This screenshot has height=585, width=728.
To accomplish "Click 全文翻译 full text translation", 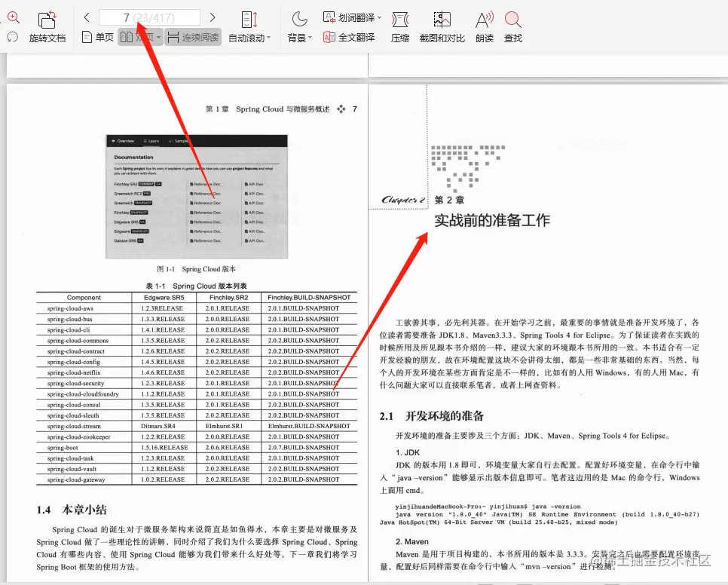I will tap(349, 37).
